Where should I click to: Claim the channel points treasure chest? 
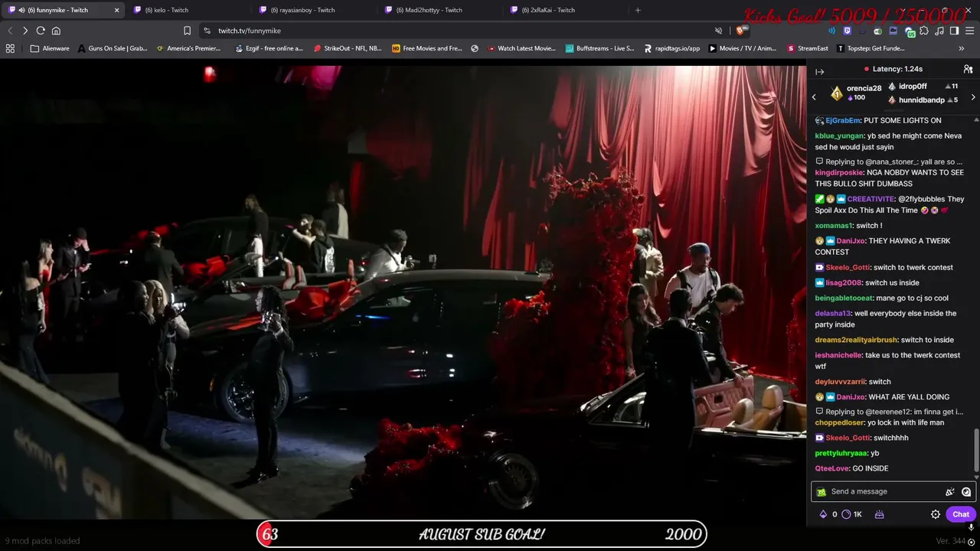pos(879,514)
